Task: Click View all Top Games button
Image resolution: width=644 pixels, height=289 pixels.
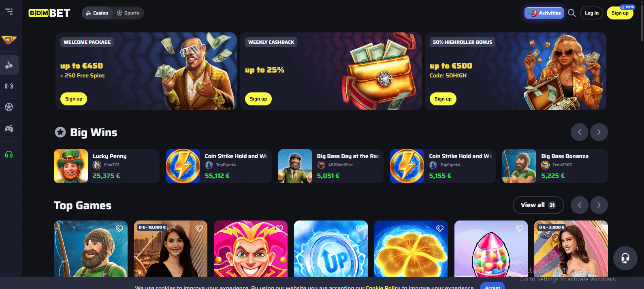Action: (x=538, y=205)
